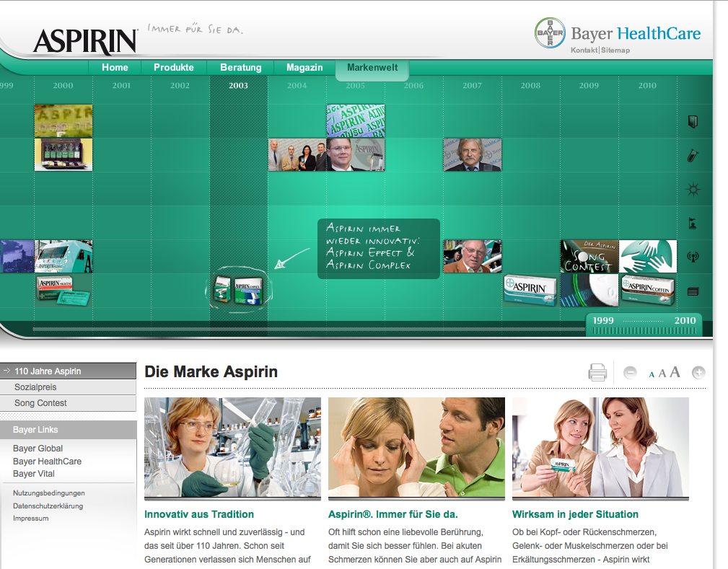The height and width of the screenshot is (569, 728).
Task: Open the 2005 Aspirin hologram pattern thumbnail
Action: tap(356, 120)
